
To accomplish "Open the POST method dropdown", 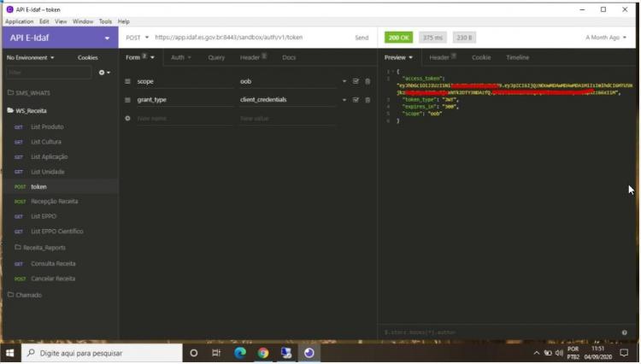I will 137,38.
